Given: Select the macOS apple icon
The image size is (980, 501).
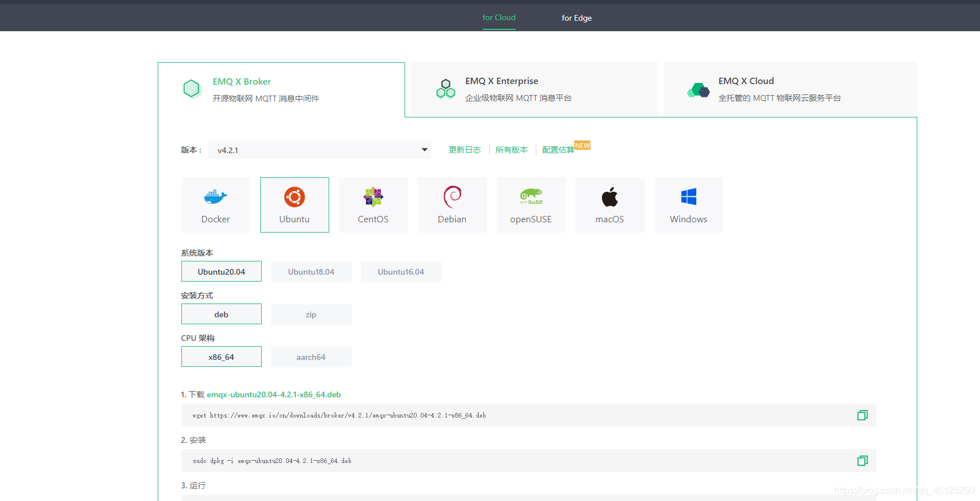Looking at the screenshot, I should tap(610, 197).
